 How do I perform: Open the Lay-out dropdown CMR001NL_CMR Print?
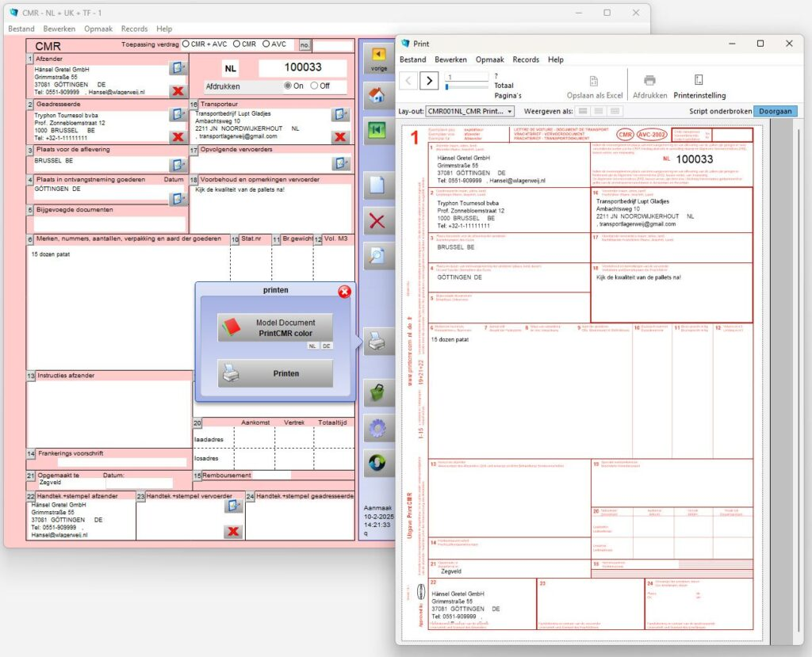[x=470, y=112]
